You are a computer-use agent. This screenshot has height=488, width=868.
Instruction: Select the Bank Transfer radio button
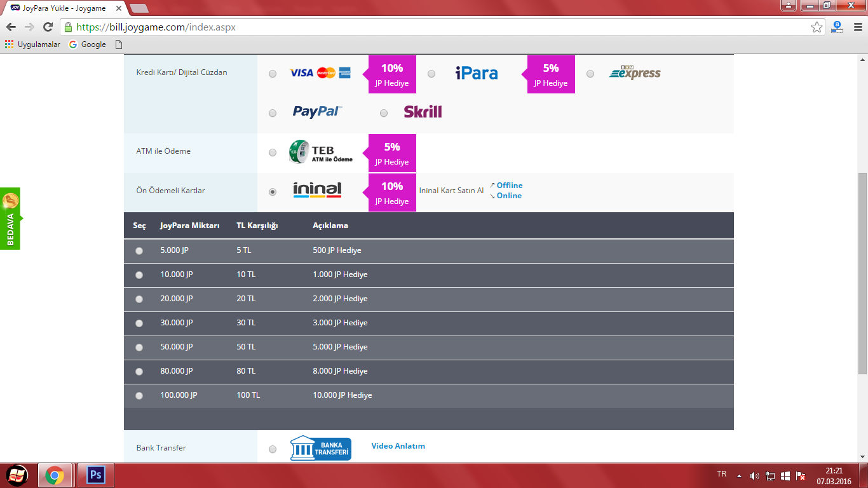[x=273, y=449]
